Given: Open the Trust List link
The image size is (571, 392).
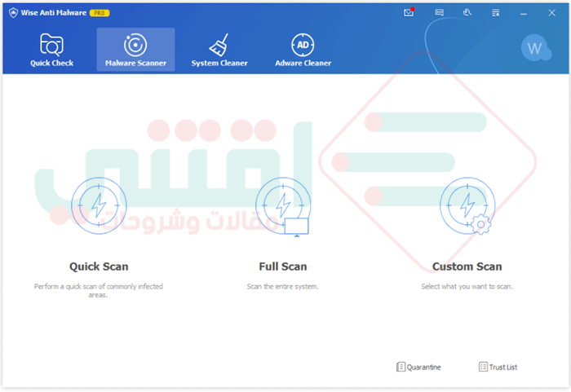Looking at the screenshot, I should point(498,367).
